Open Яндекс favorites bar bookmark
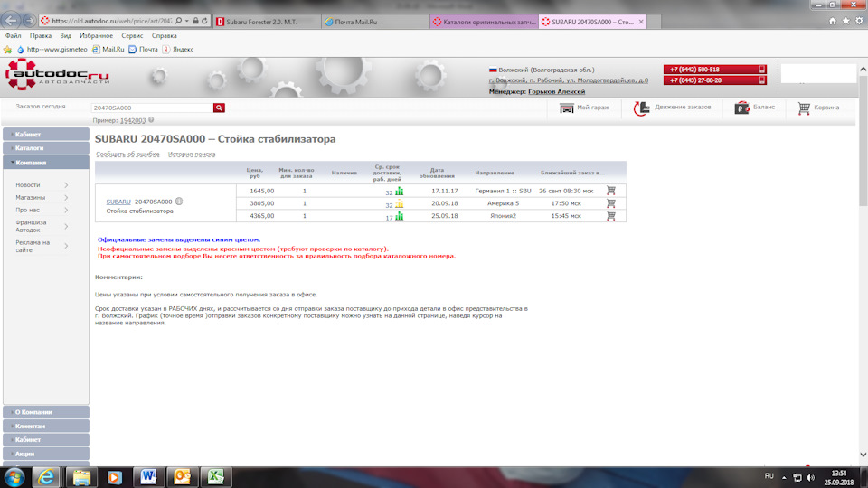This screenshot has height=488, width=868. coord(178,49)
